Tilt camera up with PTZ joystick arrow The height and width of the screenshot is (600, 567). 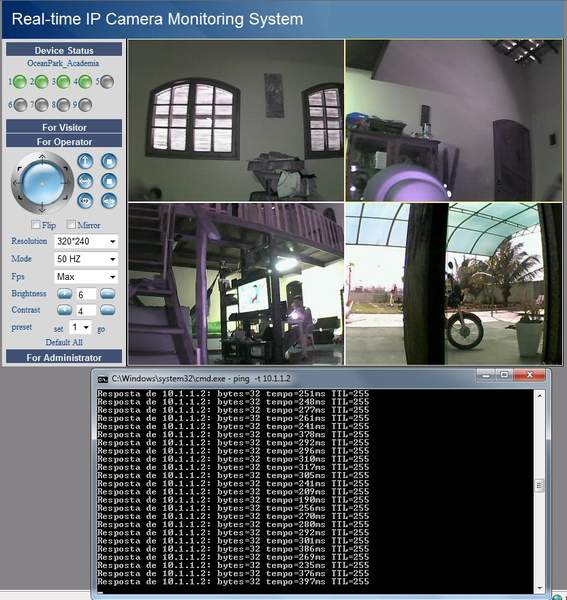point(42,157)
